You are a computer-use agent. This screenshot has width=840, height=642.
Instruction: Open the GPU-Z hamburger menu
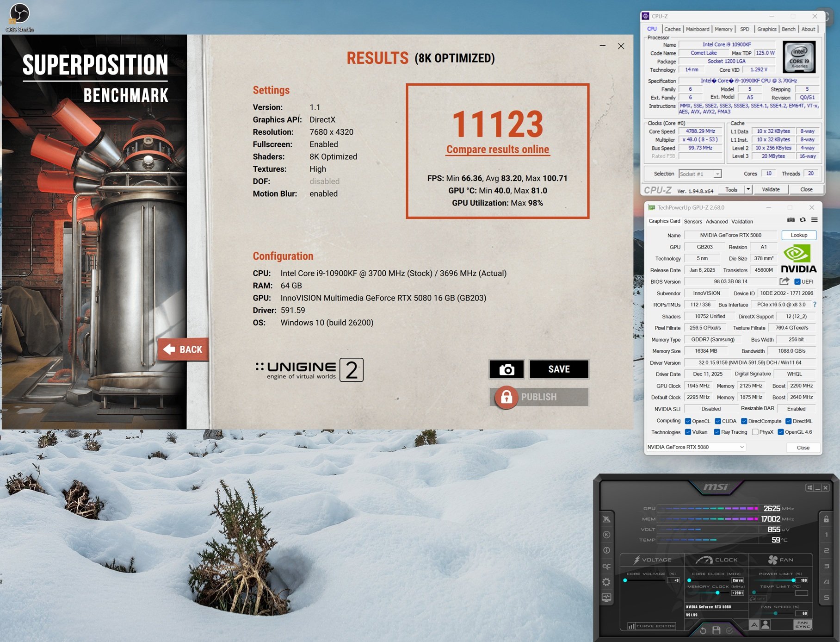814,220
